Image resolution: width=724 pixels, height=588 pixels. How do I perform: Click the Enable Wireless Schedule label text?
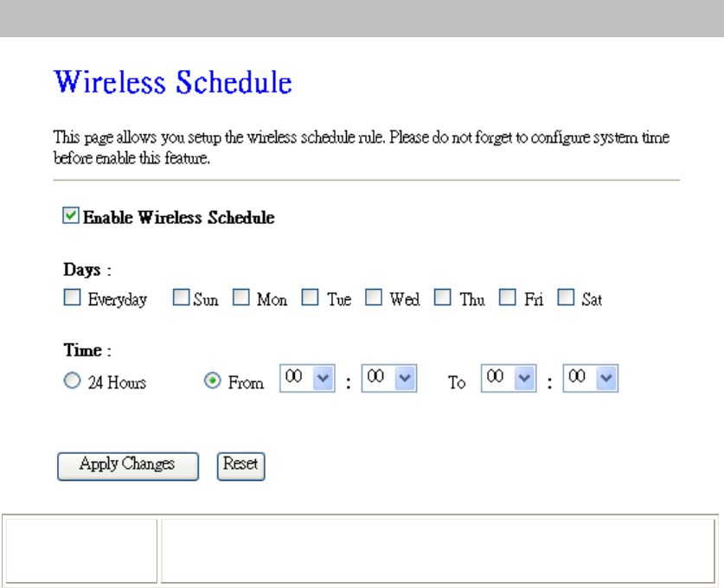pyautogui.click(x=179, y=217)
